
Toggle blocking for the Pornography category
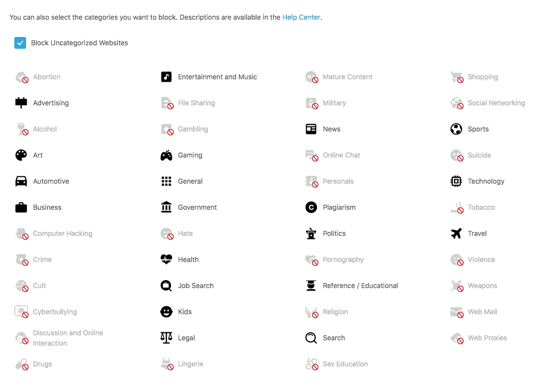click(311, 259)
